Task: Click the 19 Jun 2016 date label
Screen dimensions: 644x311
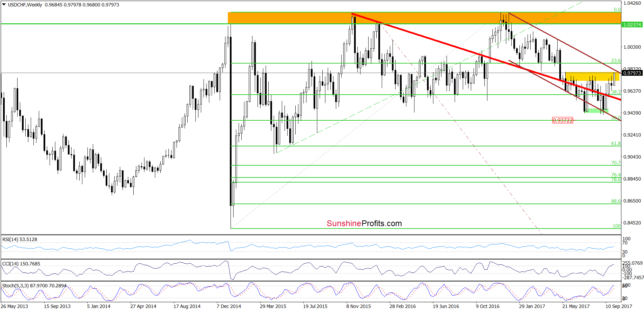Action: (446, 306)
